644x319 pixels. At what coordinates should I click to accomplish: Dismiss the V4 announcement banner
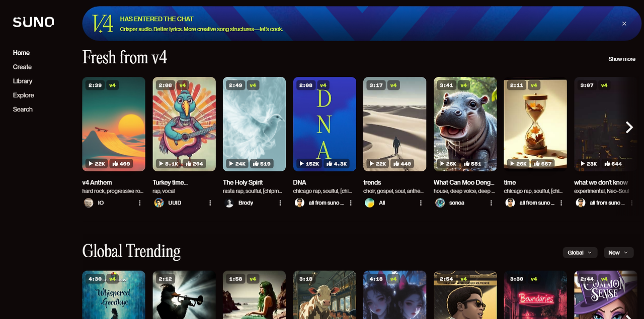pyautogui.click(x=624, y=24)
